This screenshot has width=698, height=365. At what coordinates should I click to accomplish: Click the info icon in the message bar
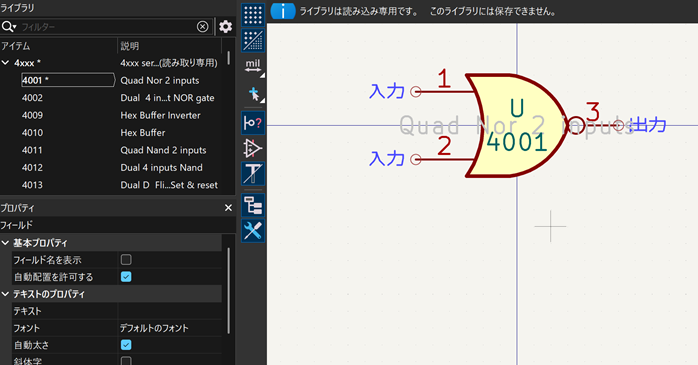(x=283, y=11)
